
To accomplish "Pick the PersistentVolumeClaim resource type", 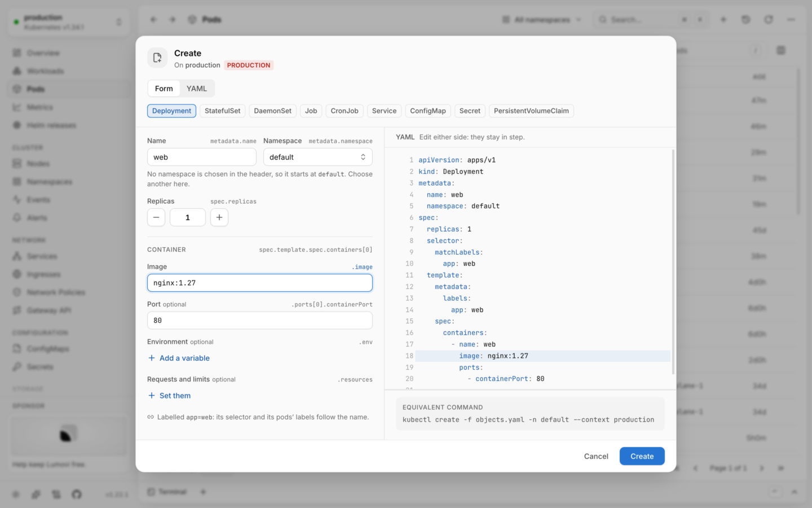I will 531,111.
